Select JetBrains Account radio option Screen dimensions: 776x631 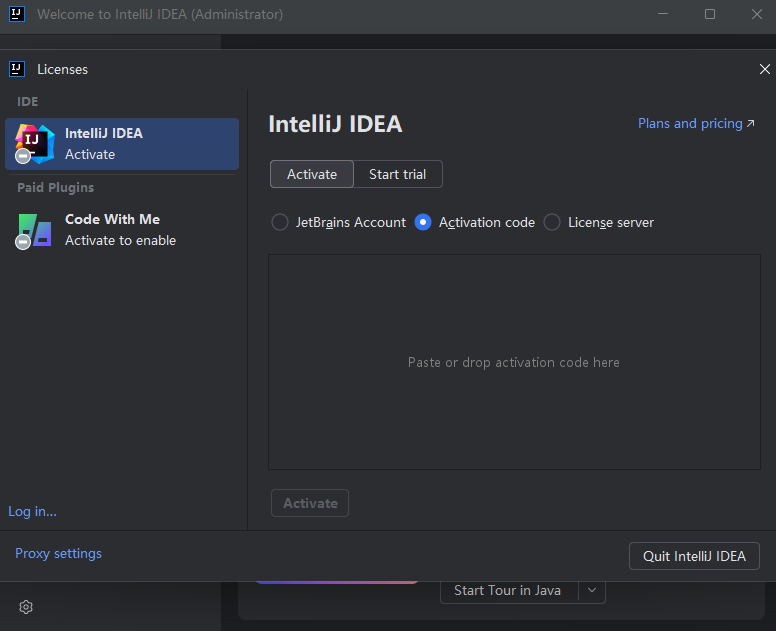339,222
